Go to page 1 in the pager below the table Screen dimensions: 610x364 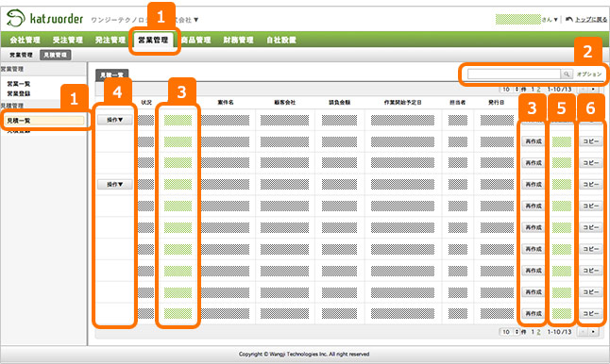pyautogui.click(x=533, y=332)
